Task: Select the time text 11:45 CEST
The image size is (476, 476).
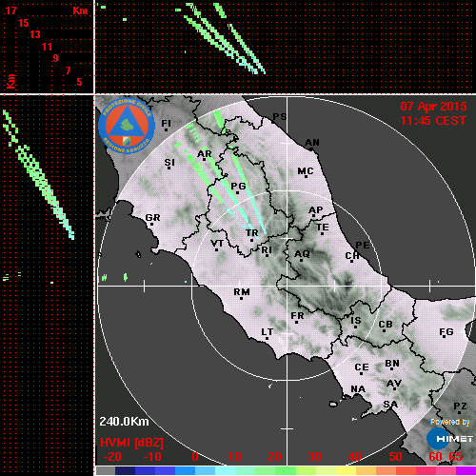Action: (x=433, y=121)
